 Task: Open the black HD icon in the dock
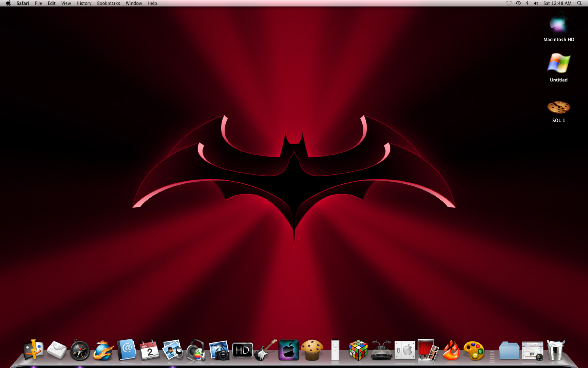[x=242, y=350]
